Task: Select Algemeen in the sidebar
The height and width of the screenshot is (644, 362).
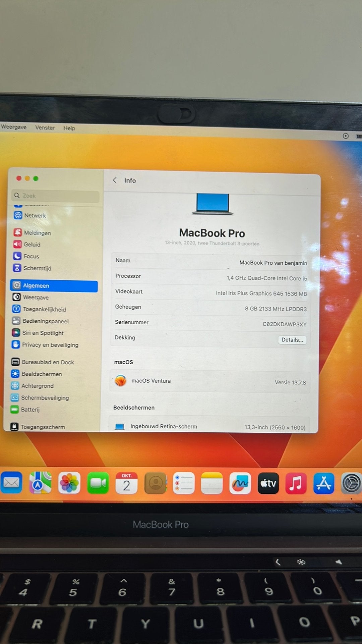Action: (x=54, y=286)
